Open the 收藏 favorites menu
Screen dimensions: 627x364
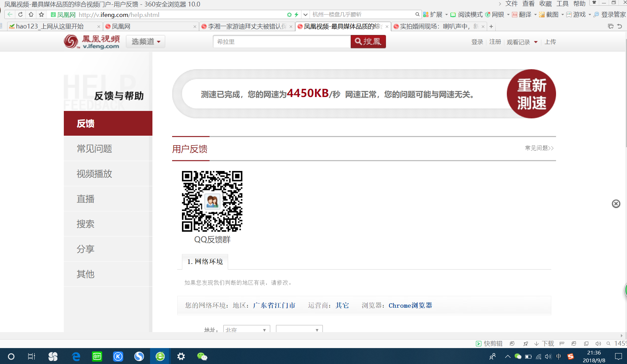coord(545,4)
